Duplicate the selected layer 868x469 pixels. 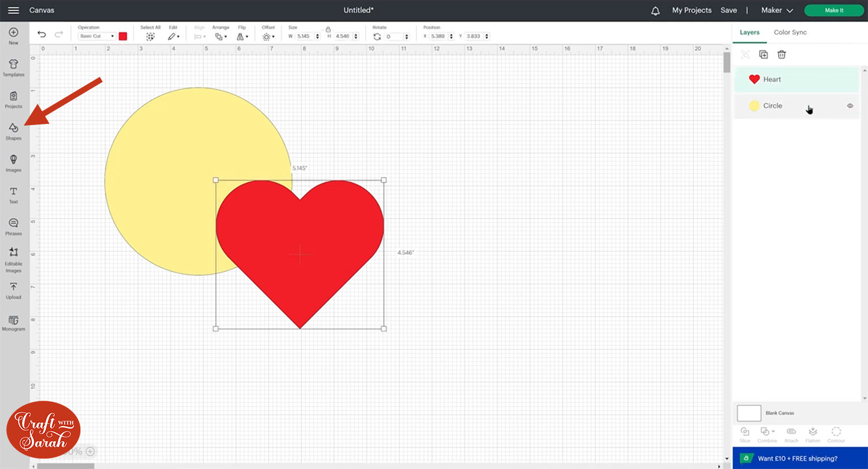pyautogui.click(x=763, y=54)
